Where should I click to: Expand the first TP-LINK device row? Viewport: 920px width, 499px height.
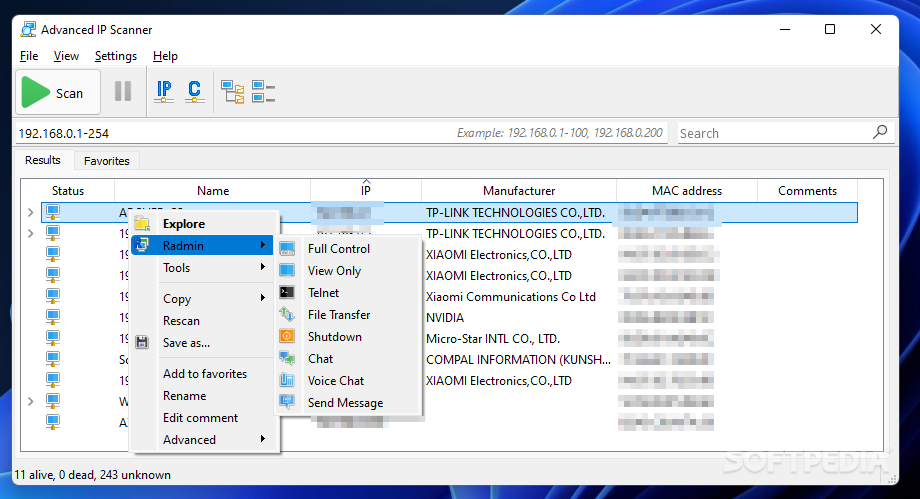click(31, 212)
